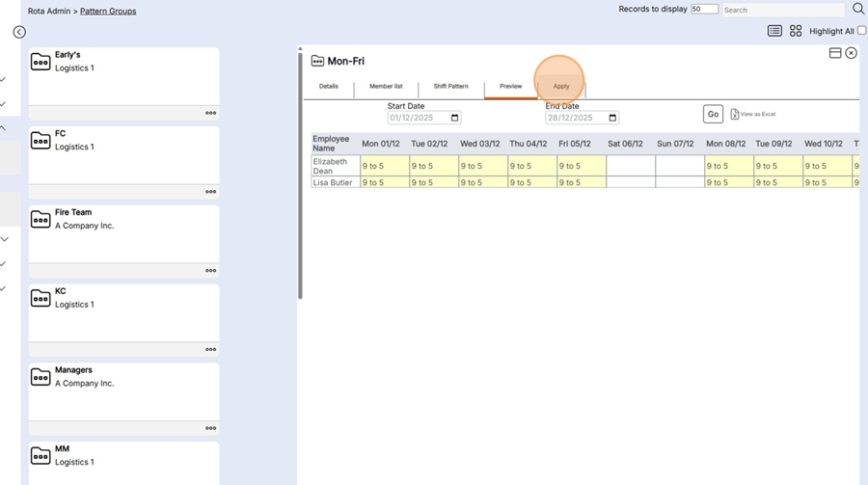This screenshot has height=485, width=868.
Task: Open the Start Date calendar picker
Action: [x=454, y=118]
